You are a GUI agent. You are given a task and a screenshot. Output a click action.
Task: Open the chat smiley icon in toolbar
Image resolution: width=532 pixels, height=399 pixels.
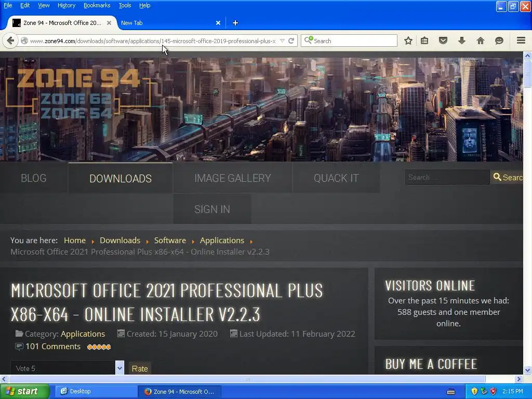pos(499,41)
